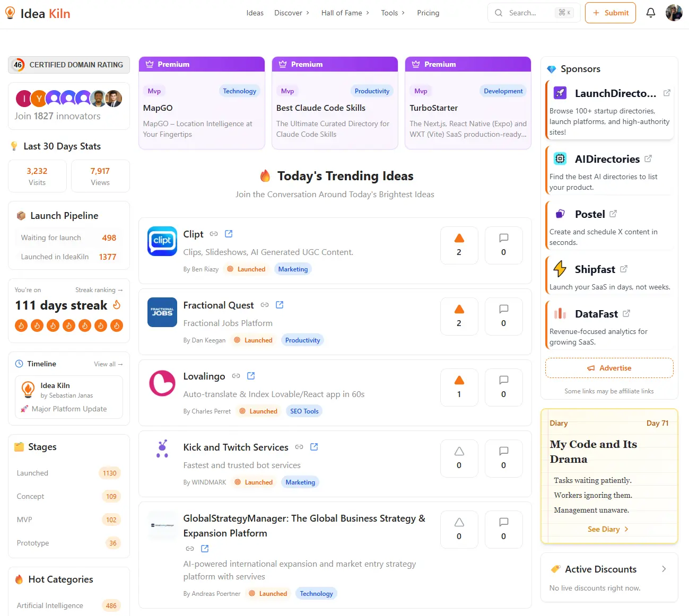
Task: Upvote GlobalStrategyManager idea
Action: pos(459,530)
